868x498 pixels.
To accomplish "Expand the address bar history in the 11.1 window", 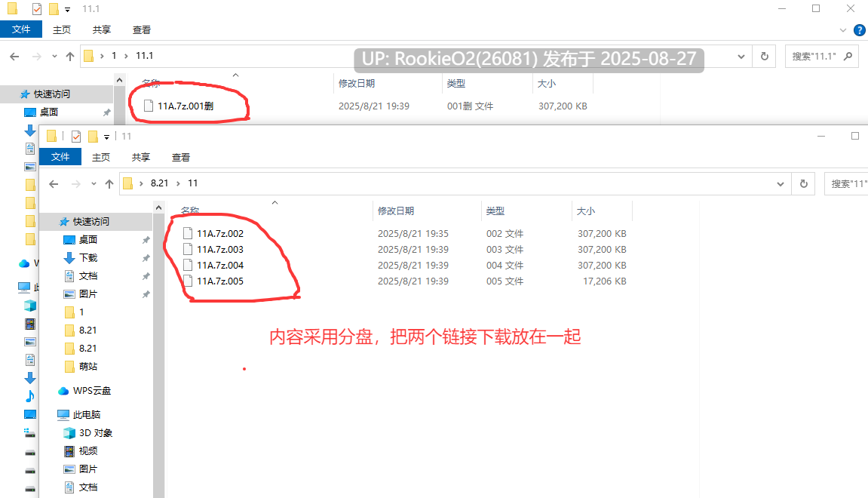I will pos(741,57).
